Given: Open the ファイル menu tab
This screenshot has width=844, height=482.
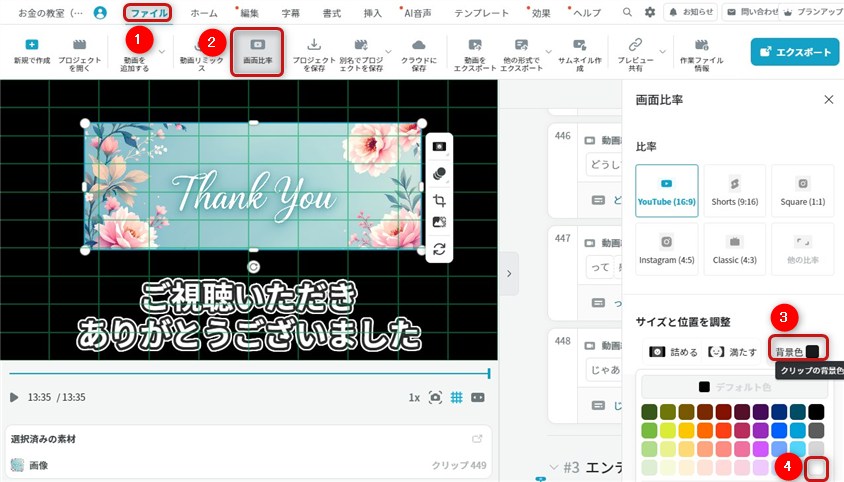Looking at the screenshot, I should [148, 13].
